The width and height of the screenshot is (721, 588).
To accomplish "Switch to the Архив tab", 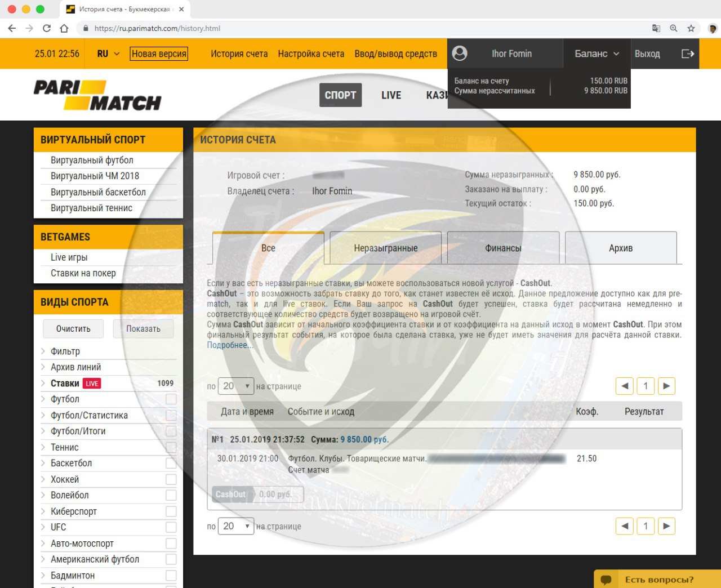I will point(621,248).
